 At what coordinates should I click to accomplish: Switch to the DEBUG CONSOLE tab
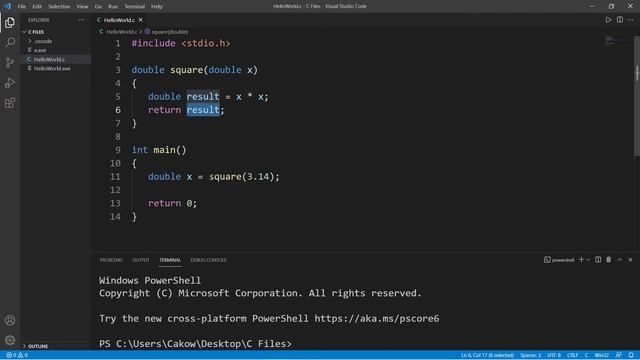click(x=209, y=260)
